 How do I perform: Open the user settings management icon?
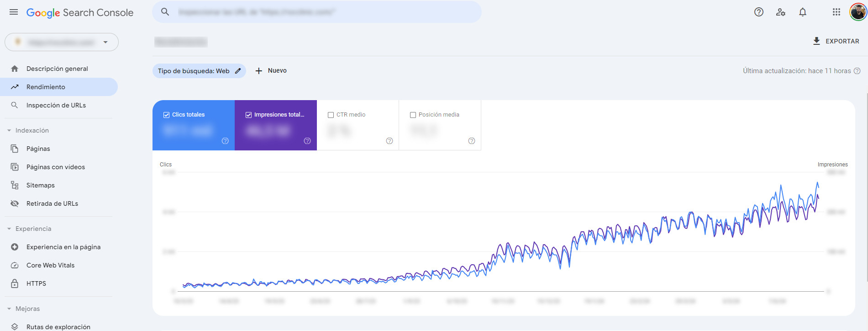(x=780, y=12)
